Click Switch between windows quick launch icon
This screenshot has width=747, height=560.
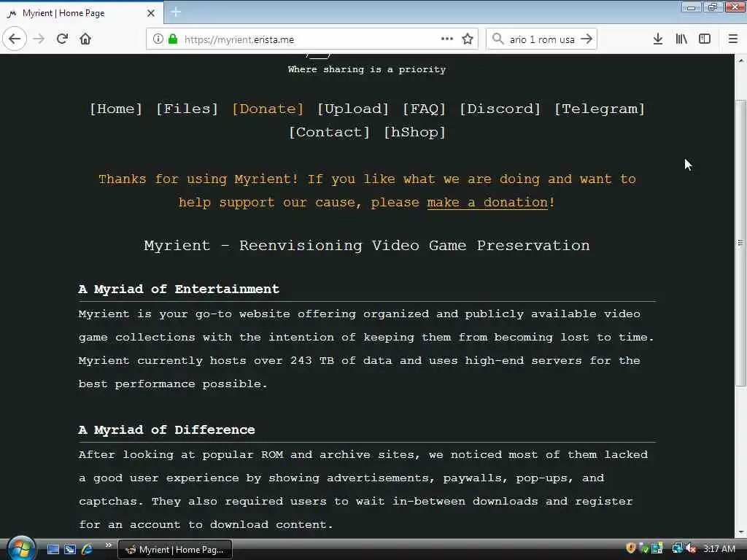[70, 550]
